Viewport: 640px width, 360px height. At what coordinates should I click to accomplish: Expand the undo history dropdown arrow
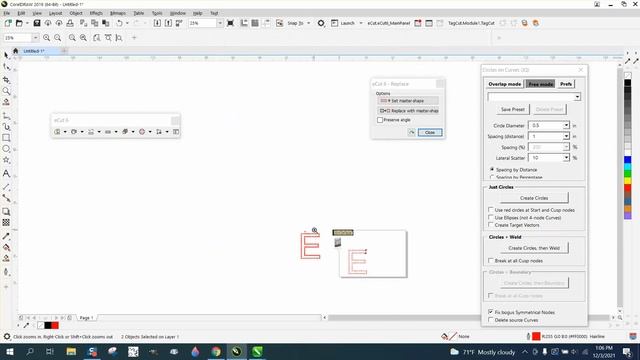(x=127, y=23)
